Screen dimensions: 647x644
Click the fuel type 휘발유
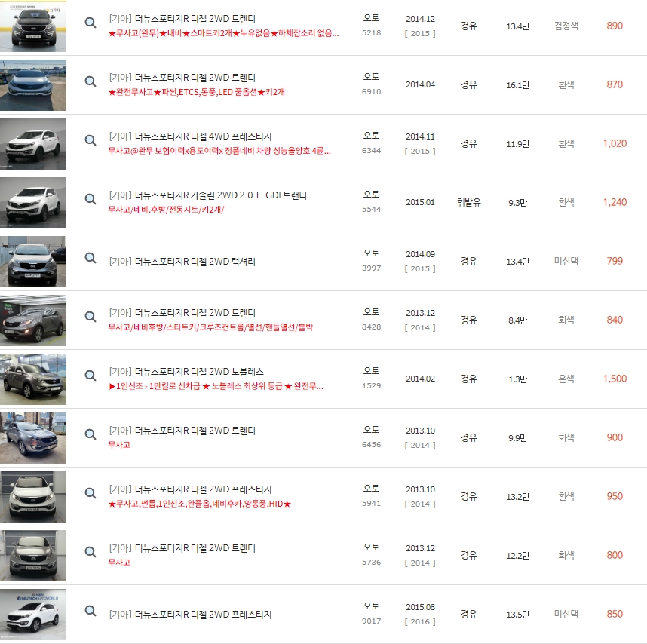click(469, 202)
